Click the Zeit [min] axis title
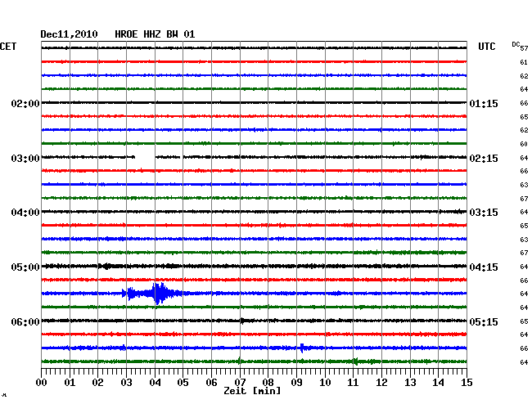 coord(252,391)
